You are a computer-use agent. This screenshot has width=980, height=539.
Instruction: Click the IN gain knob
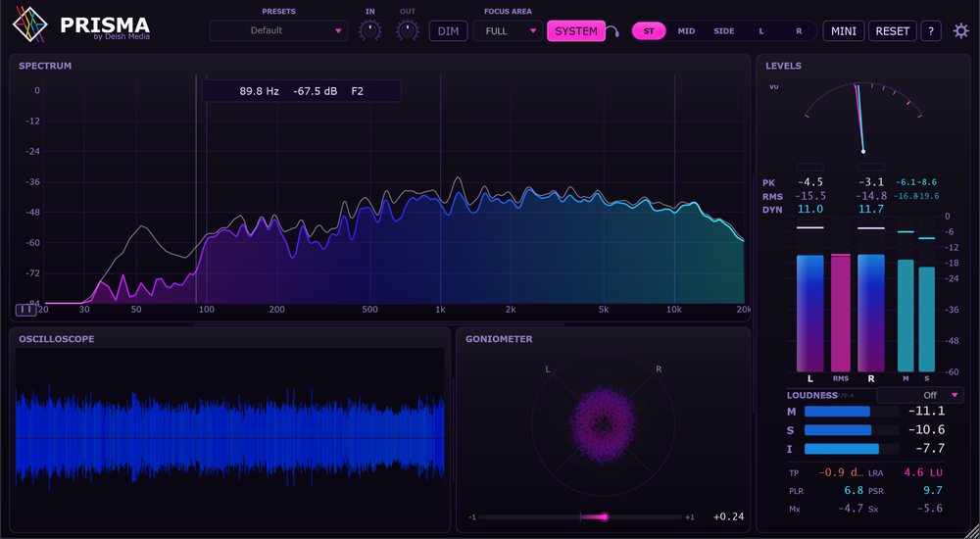point(370,30)
